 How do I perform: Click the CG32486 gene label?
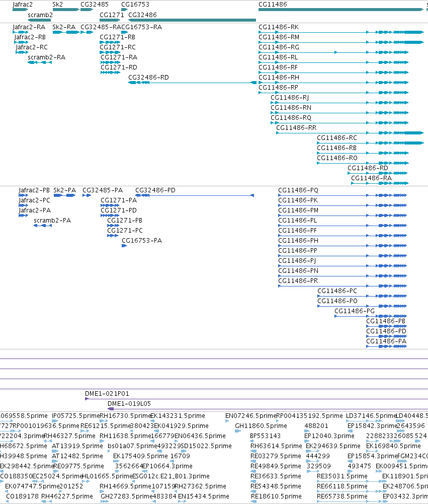(142, 15)
